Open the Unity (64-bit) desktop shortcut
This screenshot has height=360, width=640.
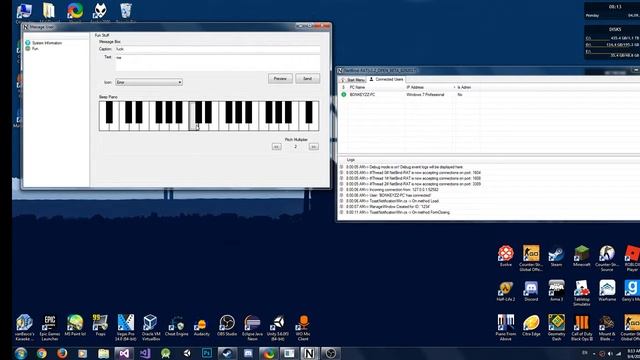[x=278, y=328]
